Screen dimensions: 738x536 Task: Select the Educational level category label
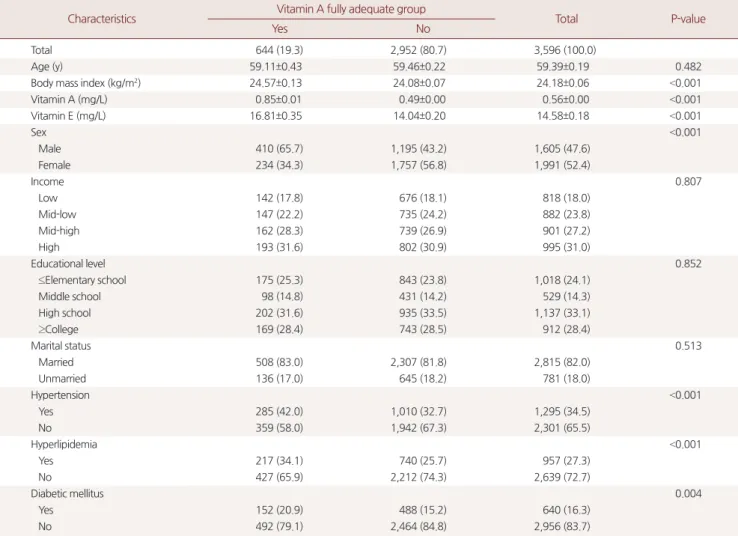(68, 264)
